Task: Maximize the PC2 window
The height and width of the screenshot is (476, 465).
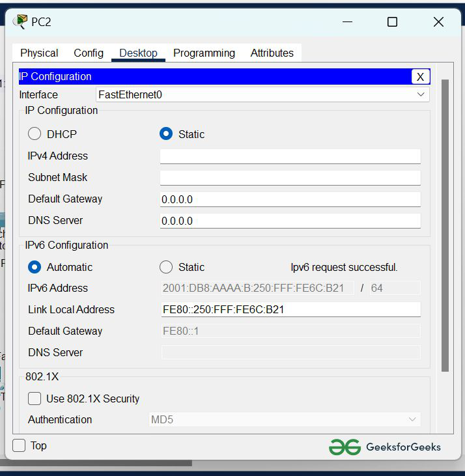Action: (392, 22)
